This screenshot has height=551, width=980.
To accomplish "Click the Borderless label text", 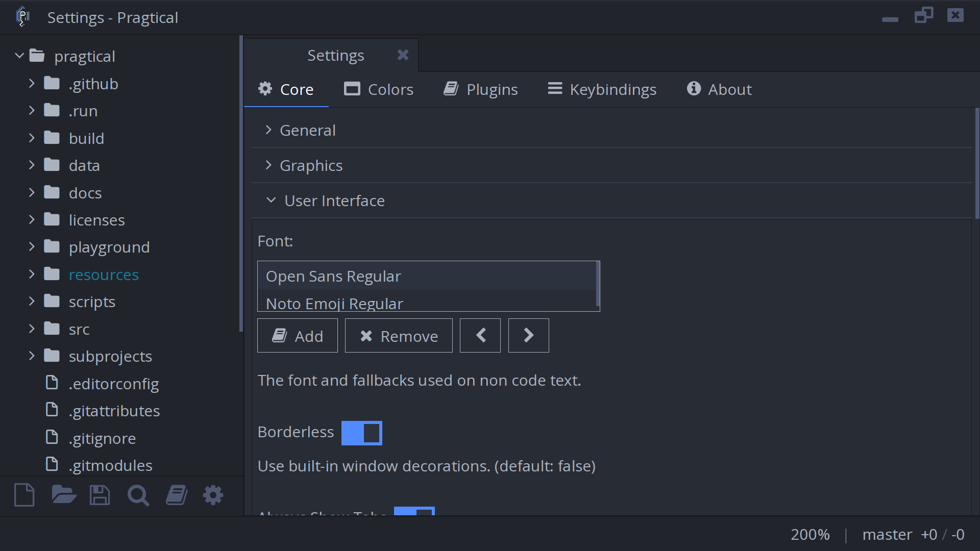I will tap(296, 432).
